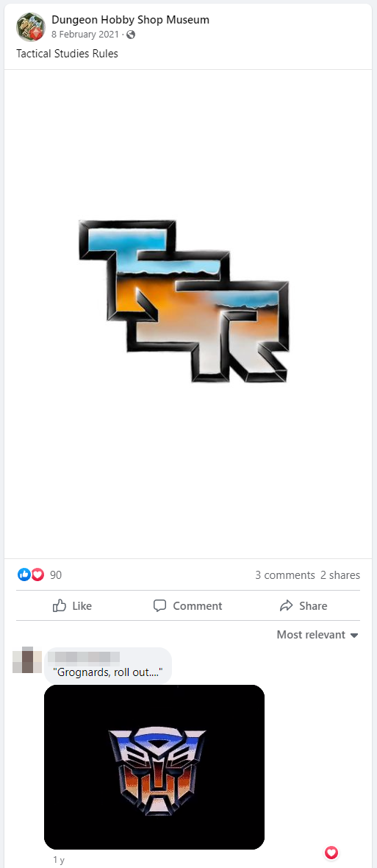The height and width of the screenshot is (868, 377).
Task: Click the Most relevant dropdown arrow
Action: (x=354, y=636)
